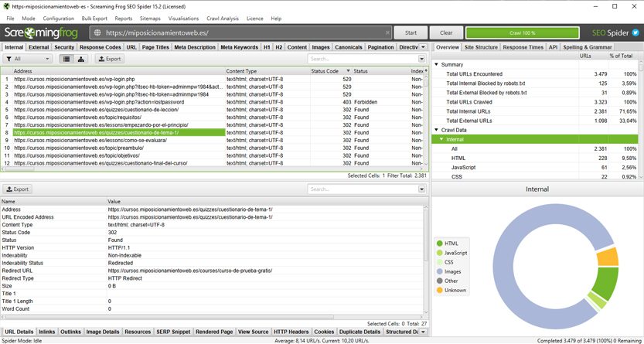644x344 pixels.
Task: Click the upper search field
Action: [363, 59]
